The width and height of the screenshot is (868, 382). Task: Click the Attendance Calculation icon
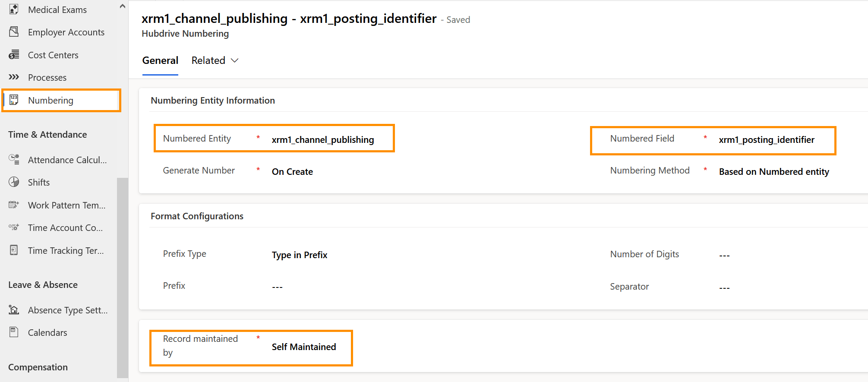pos(14,160)
